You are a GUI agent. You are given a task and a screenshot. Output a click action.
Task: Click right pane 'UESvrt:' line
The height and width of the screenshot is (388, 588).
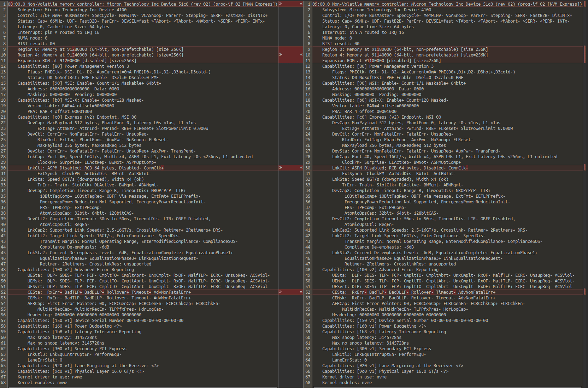coord(453,286)
